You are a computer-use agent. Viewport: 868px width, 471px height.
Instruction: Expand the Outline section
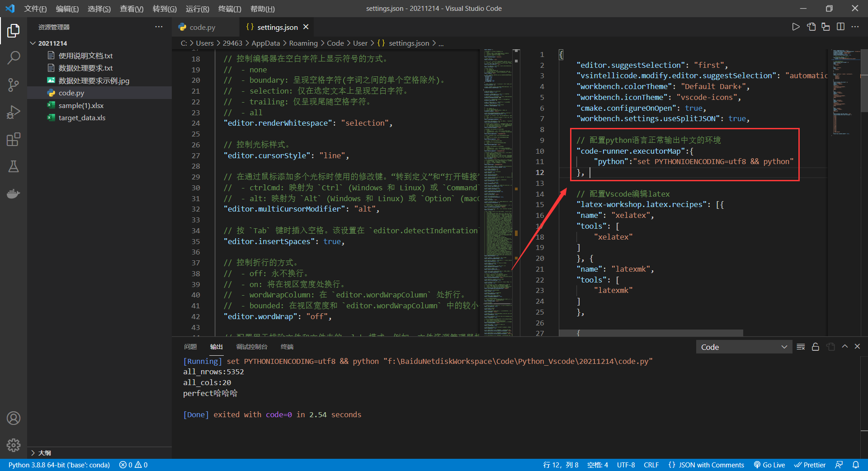pos(99,452)
